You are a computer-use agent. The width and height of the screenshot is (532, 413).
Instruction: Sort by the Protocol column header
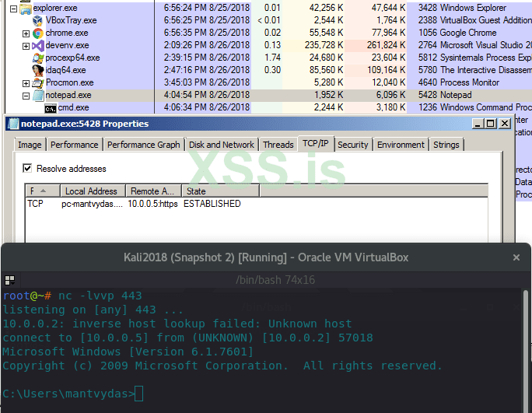(43, 191)
